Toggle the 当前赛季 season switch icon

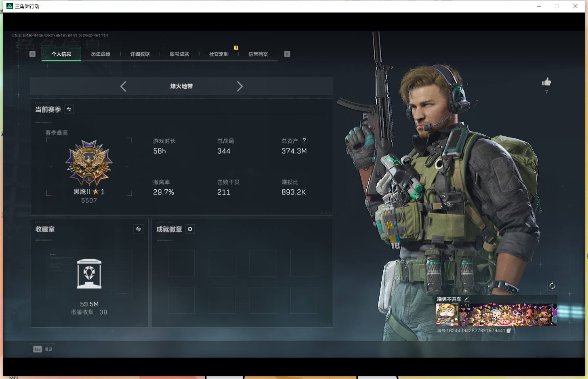coord(69,109)
